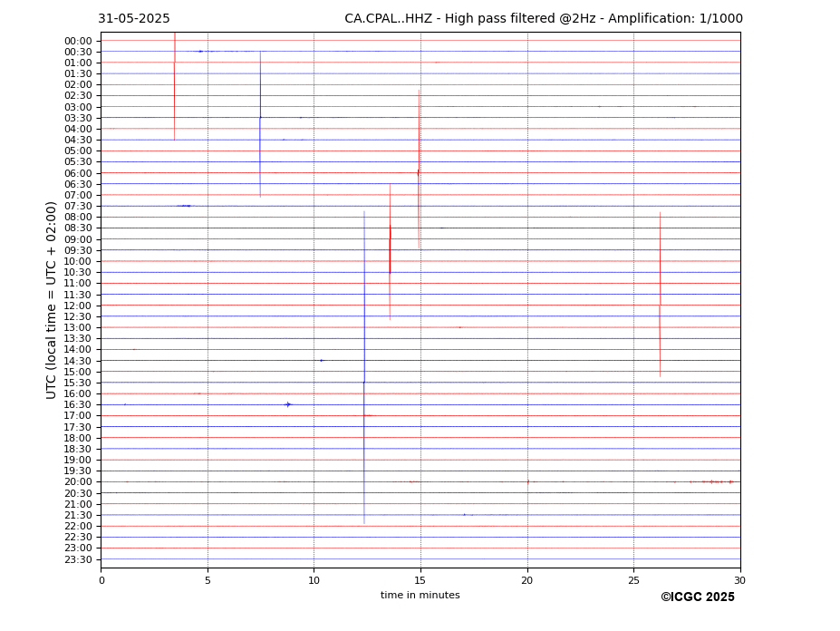Image resolution: width=840 pixels, height=631 pixels.
Task: Select the 04:00 time row label
Action: point(78,130)
